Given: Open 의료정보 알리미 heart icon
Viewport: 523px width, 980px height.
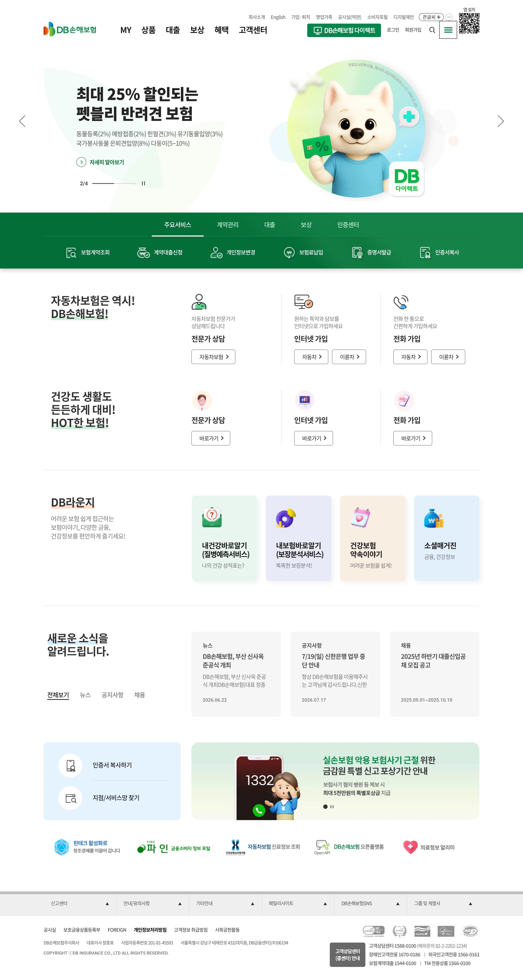Looking at the screenshot, I should tap(410, 847).
